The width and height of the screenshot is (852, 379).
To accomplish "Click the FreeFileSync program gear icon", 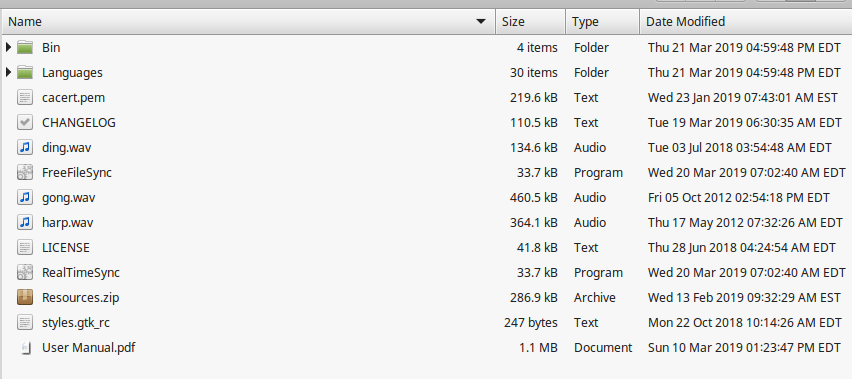I will click(25, 173).
